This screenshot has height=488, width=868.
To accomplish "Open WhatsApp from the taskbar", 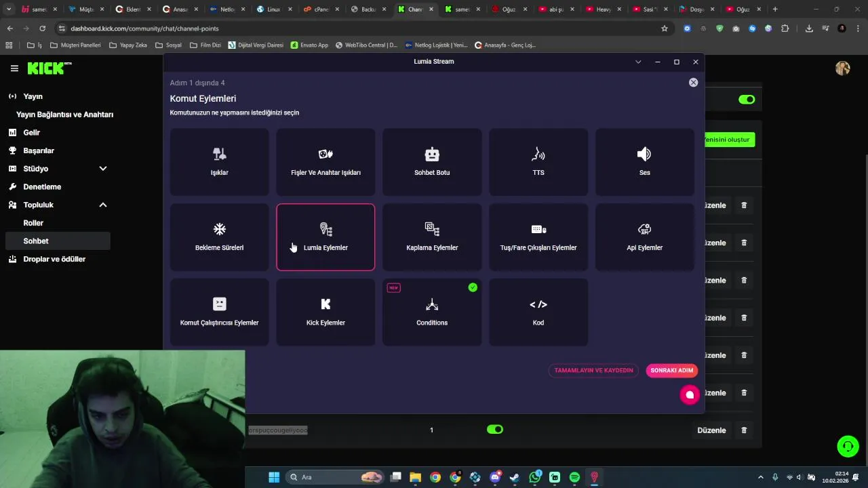I will 535,477.
